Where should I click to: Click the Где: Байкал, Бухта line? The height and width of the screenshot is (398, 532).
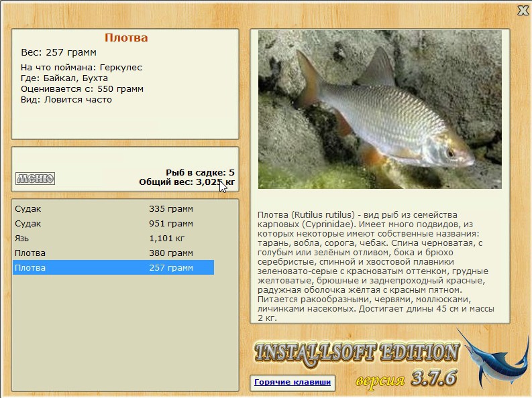pyautogui.click(x=64, y=78)
